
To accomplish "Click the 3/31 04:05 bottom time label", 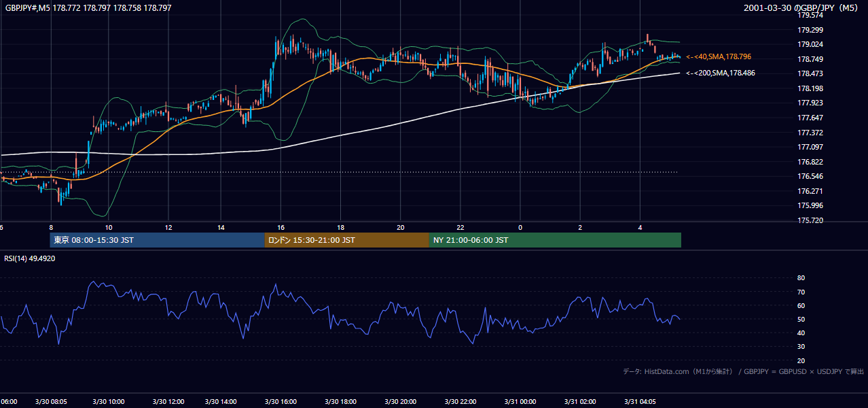I will (640, 402).
